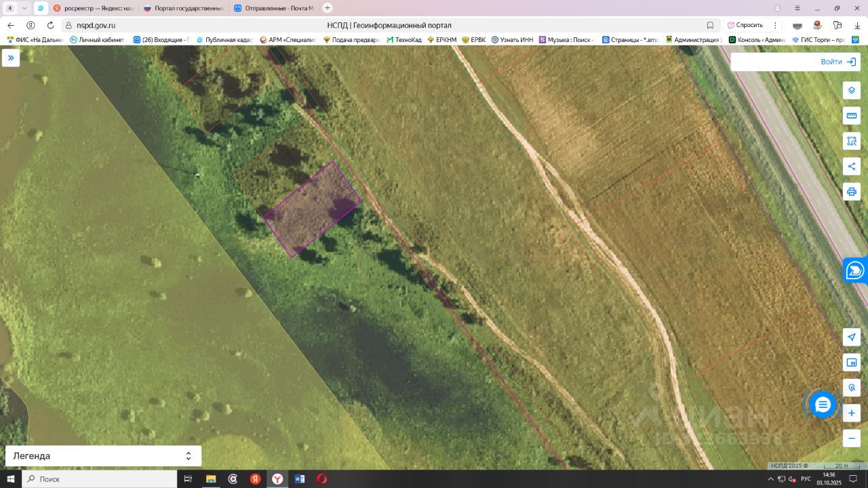Screen dimensions: 868x488
Task: Open ЕРКНМ bookmark
Action: (442, 40)
